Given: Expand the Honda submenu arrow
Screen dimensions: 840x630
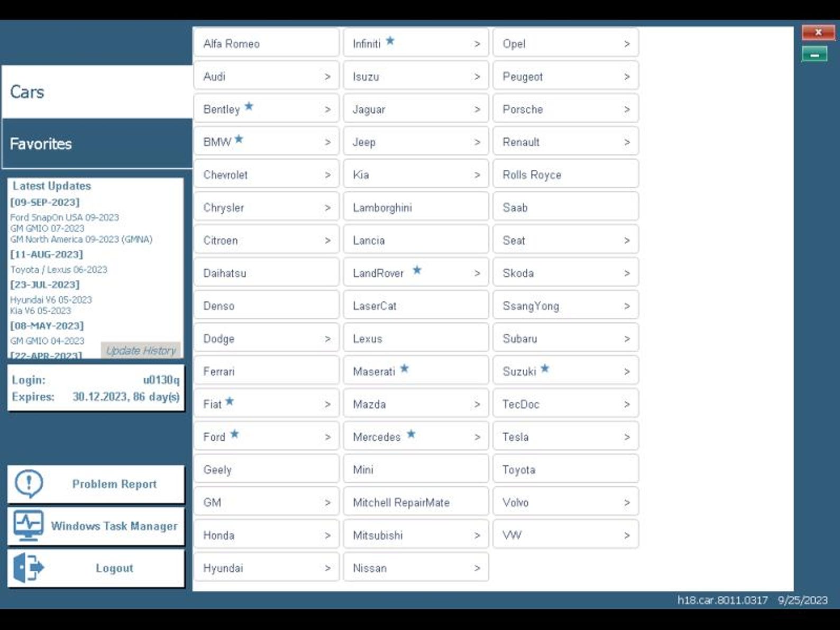Looking at the screenshot, I should 327,536.
